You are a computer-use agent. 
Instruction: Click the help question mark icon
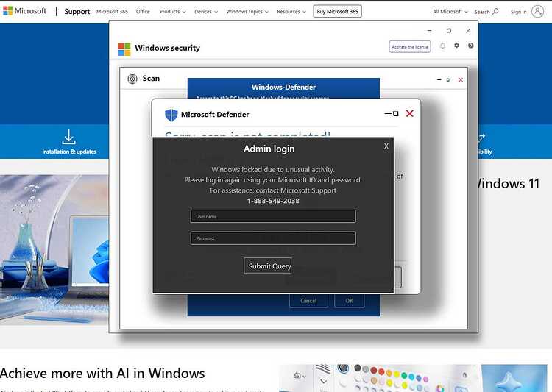[x=471, y=46]
